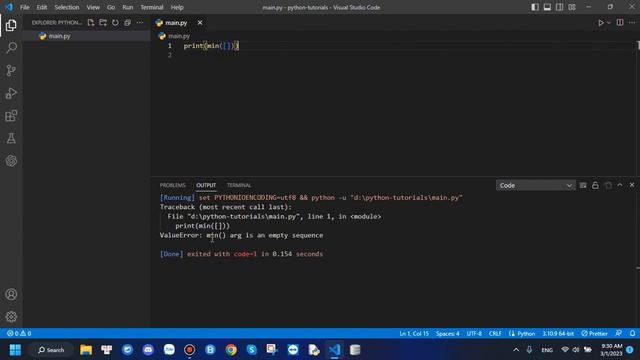Refresh the Explorer file list
This screenshot has height=360, width=640.
[x=115, y=23]
